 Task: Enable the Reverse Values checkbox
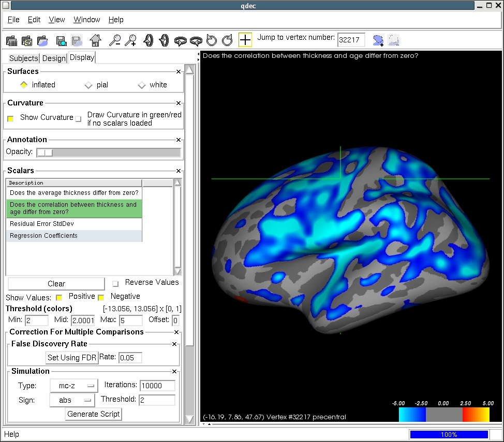[x=115, y=283]
